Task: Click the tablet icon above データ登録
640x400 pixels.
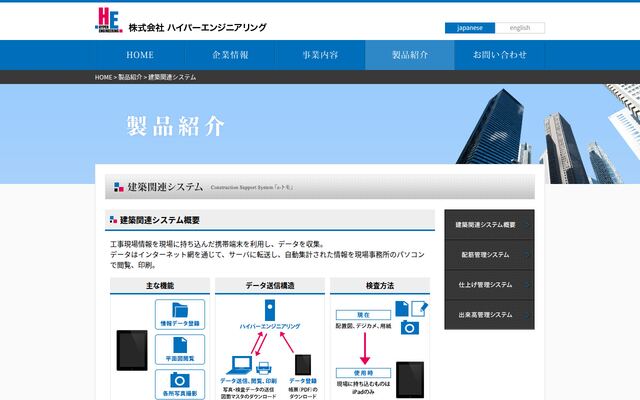Action: (303, 364)
